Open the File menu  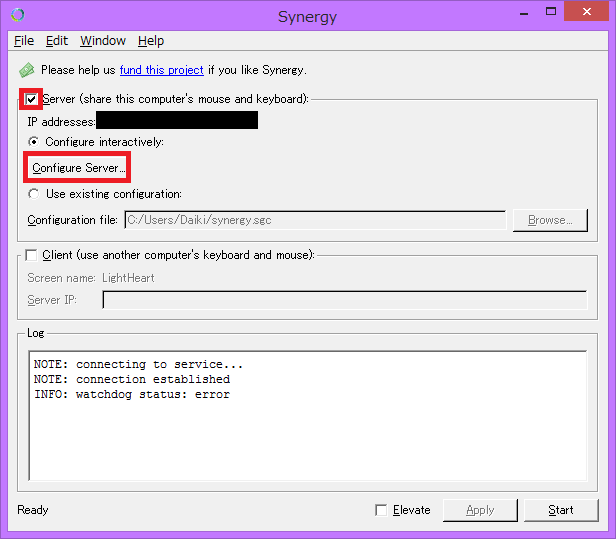[24, 41]
